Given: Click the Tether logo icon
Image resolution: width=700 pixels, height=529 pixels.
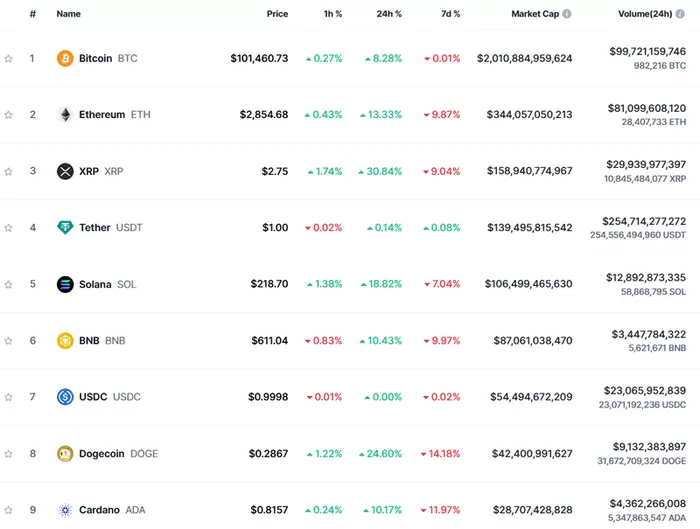Looking at the screenshot, I should point(65,228).
